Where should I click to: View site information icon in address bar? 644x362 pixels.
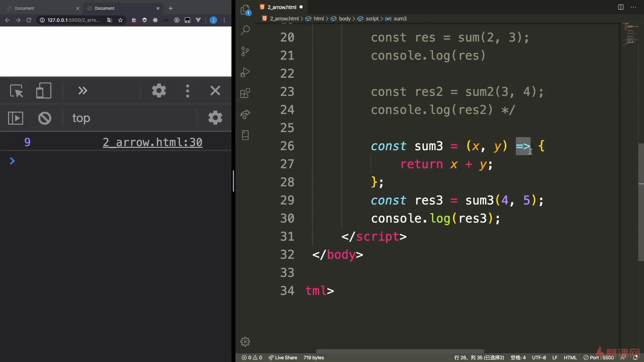[x=42, y=20]
